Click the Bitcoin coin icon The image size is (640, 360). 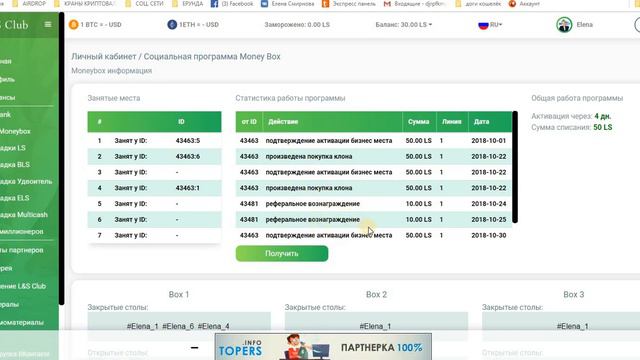click(73, 24)
